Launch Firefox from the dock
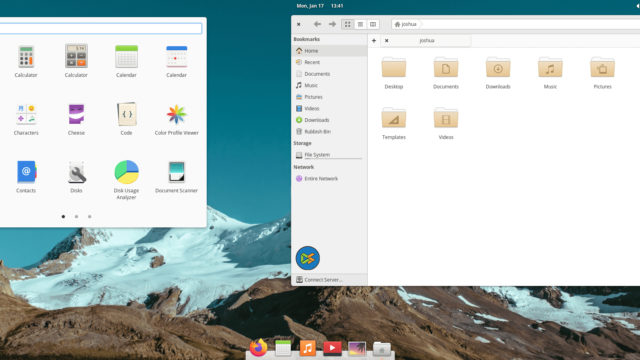The width and height of the screenshot is (640, 360). [x=258, y=348]
